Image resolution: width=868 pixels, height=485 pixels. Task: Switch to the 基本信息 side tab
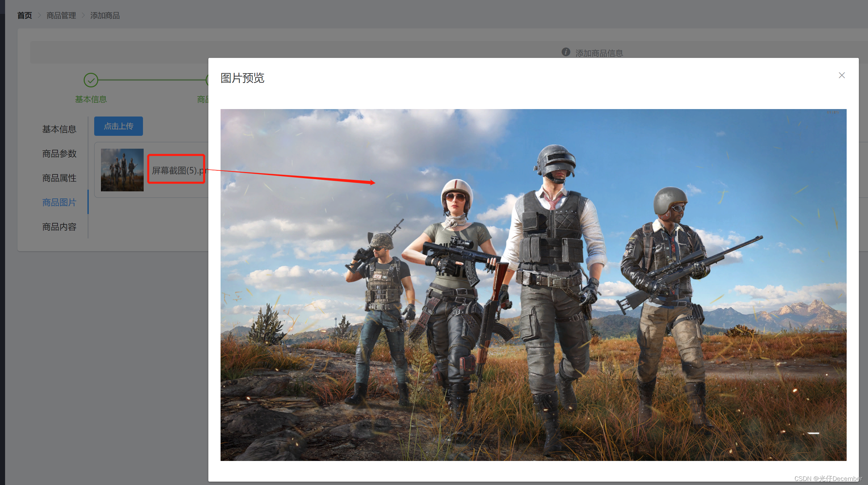pyautogui.click(x=59, y=129)
